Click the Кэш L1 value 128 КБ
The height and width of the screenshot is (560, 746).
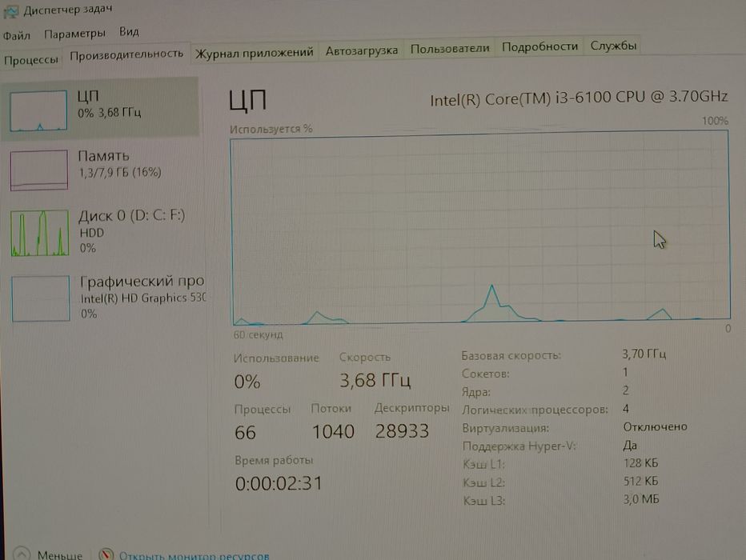pos(641,462)
